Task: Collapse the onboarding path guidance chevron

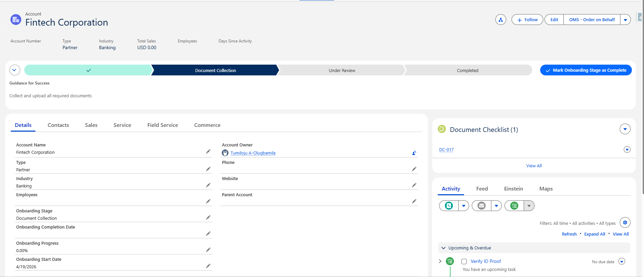Action: (x=15, y=70)
